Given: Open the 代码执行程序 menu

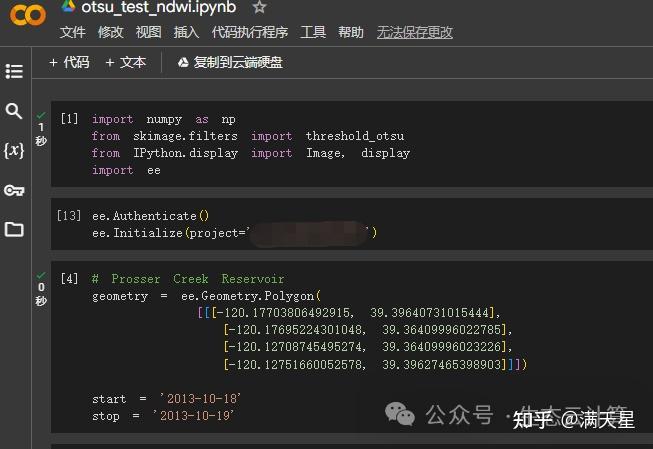Looking at the screenshot, I should coord(249,32).
